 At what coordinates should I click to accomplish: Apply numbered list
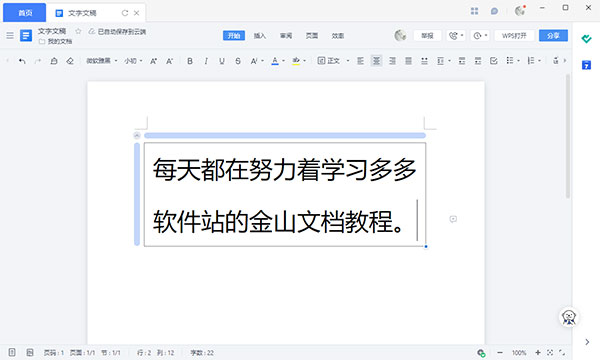point(531,60)
